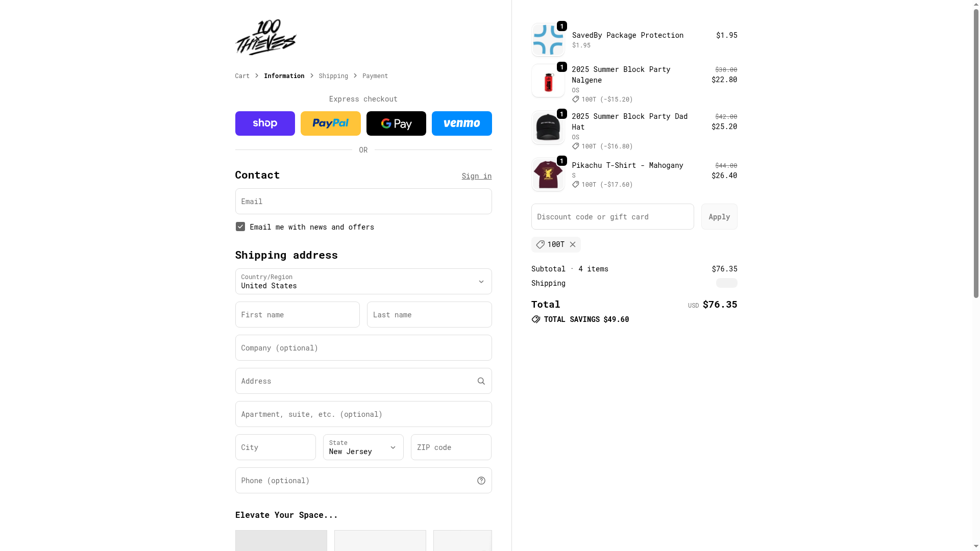Click the 100 Thieves logo

[x=265, y=37]
